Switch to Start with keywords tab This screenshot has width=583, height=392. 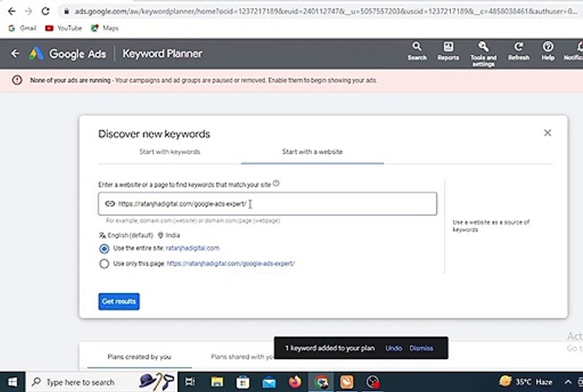169,152
